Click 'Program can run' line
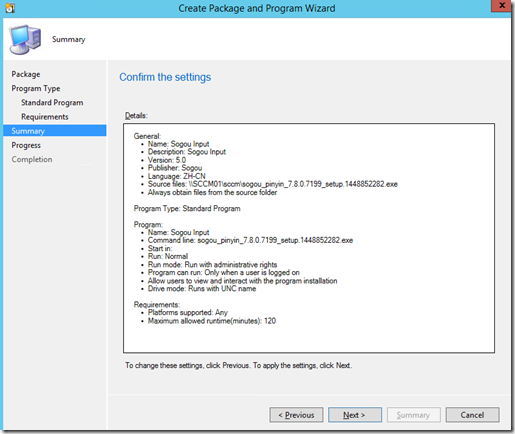The height and width of the screenshot is (434, 515). coord(224,273)
